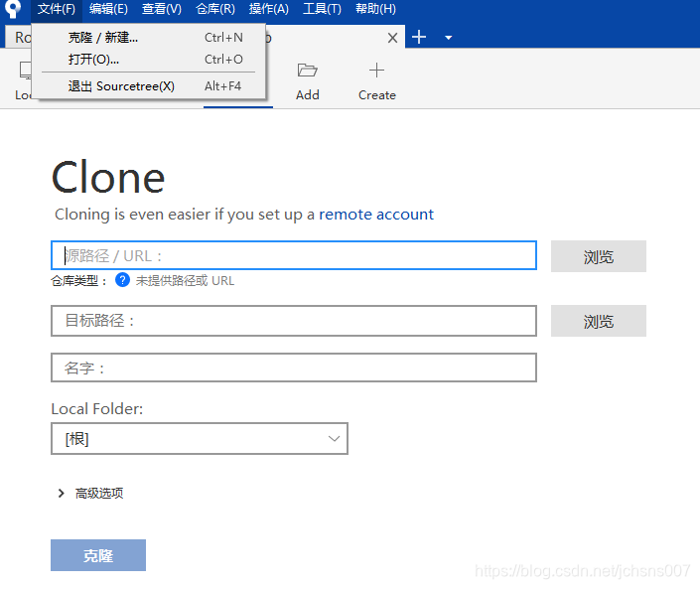Select 退出 Sourcetree(X) menu entry

[149, 86]
